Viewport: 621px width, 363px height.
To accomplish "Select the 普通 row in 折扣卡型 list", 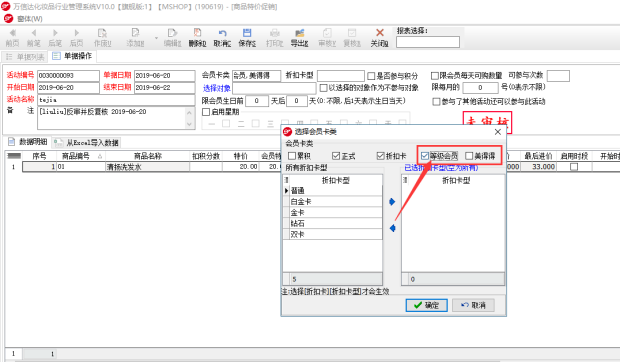I will (x=336, y=191).
